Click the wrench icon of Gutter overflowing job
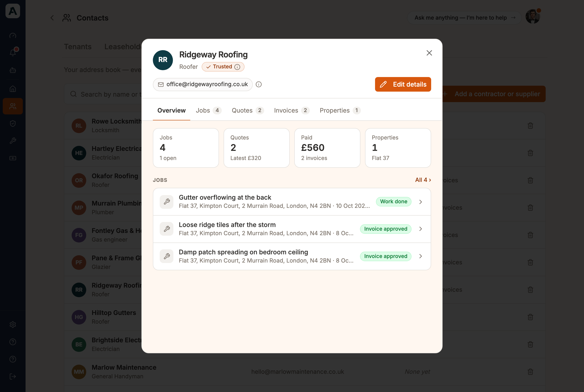This screenshot has width=584, height=392. click(x=167, y=202)
